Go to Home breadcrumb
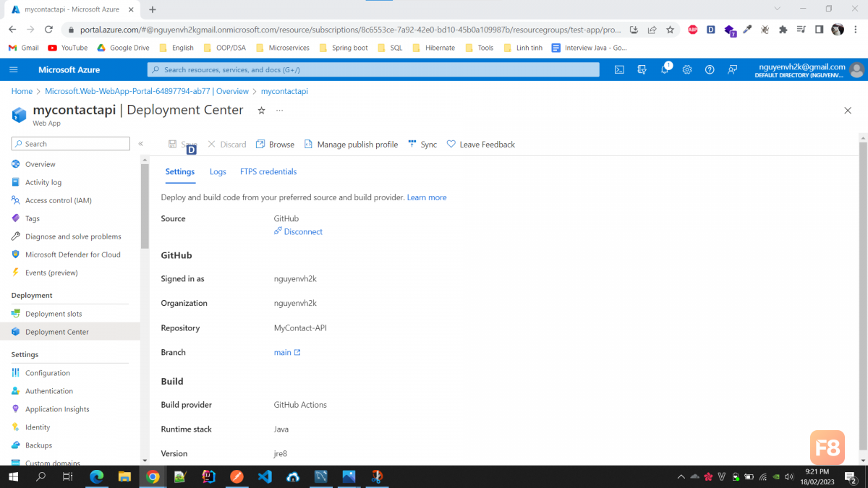868x488 pixels. pyautogui.click(x=22, y=91)
